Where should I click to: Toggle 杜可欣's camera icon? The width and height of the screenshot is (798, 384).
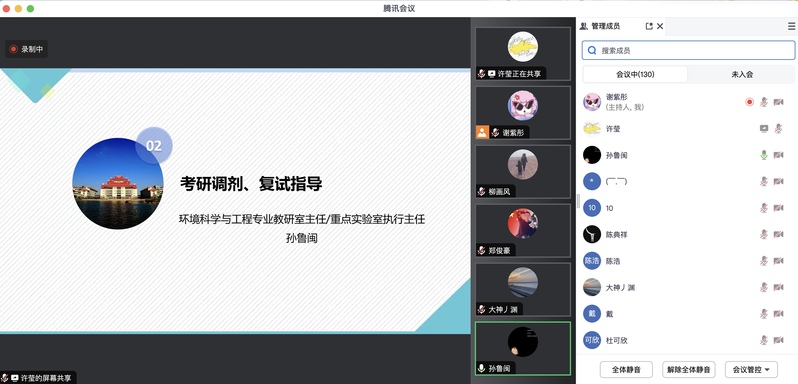778,340
